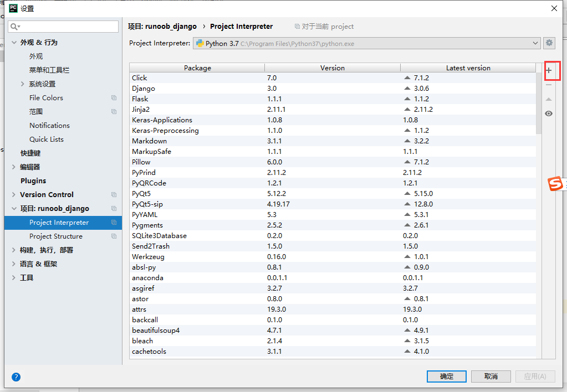Select the Flask package row

point(333,99)
